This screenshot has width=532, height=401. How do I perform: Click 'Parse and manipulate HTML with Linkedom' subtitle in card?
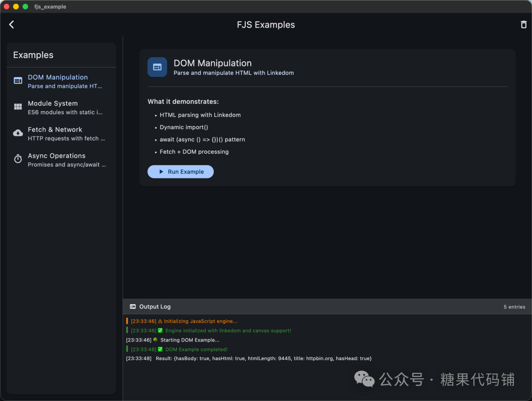tap(234, 73)
